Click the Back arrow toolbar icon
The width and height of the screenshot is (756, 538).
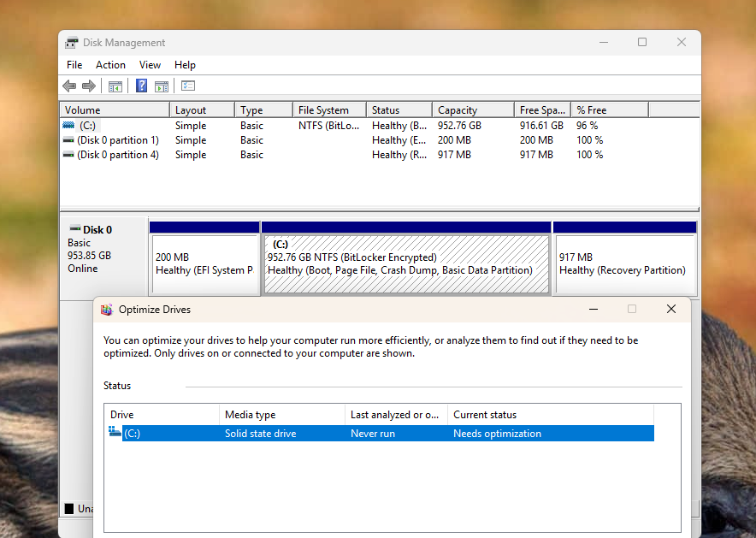tap(69, 86)
